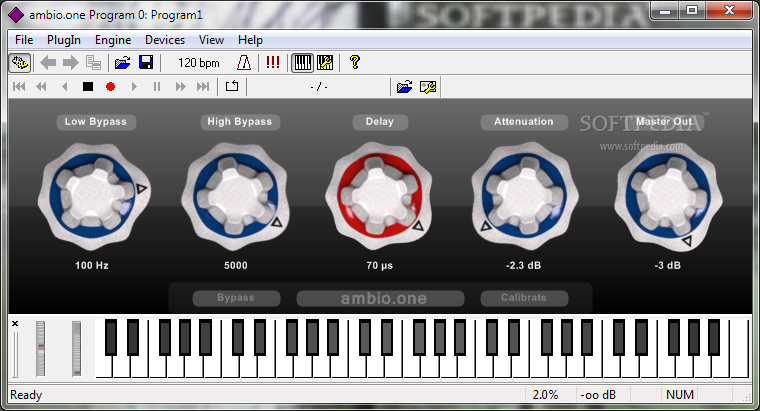Image resolution: width=760 pixels, height=411 pixels.
Task: Go to next program with right arrow
Action: [x=71, y=63]
